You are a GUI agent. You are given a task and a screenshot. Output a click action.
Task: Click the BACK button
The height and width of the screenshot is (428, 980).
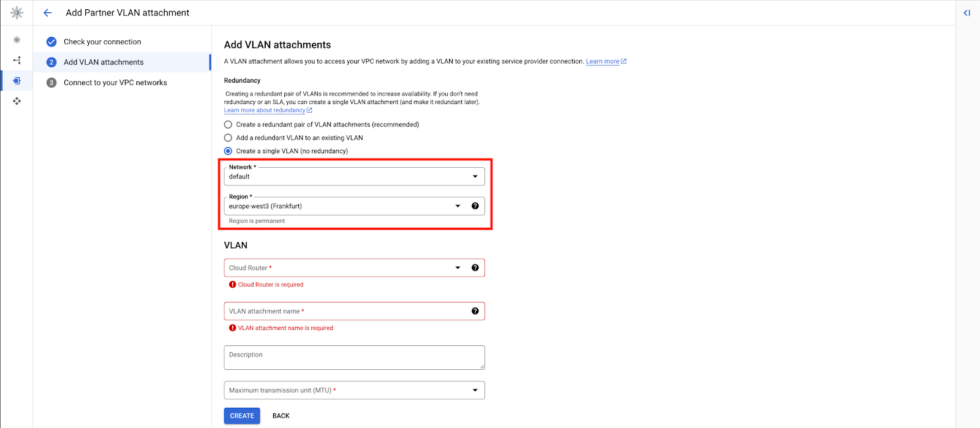pos(281,416)
